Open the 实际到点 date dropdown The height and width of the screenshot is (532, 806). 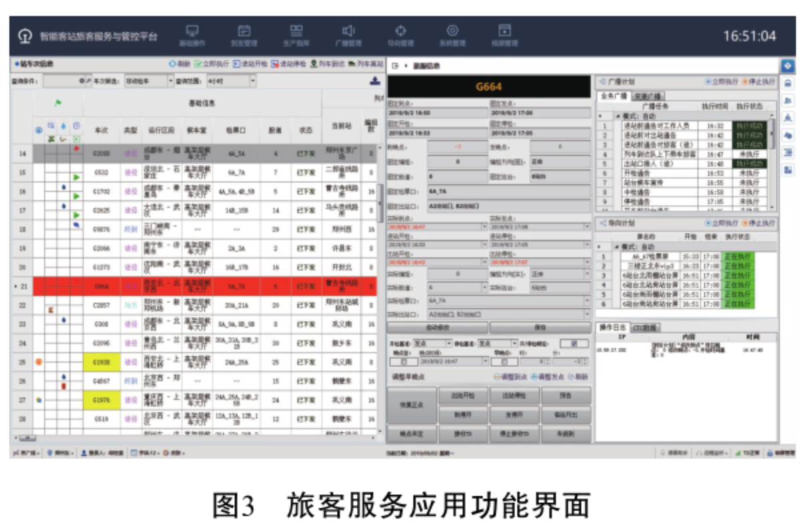tap(485, 227)
